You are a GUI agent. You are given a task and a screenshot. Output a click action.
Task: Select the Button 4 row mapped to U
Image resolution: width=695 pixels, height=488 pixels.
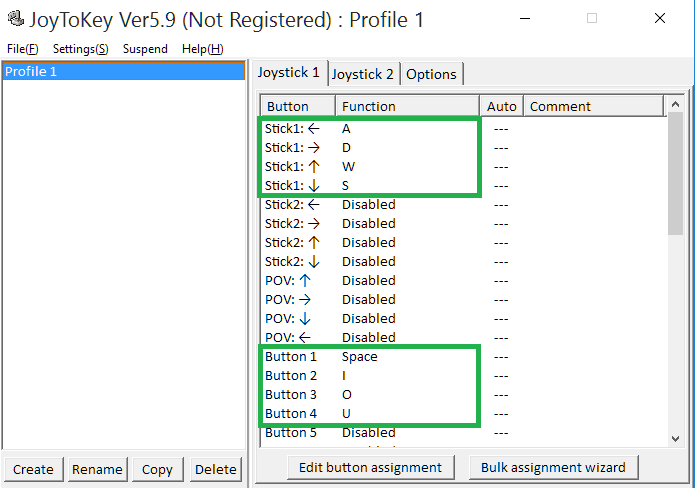463,414
